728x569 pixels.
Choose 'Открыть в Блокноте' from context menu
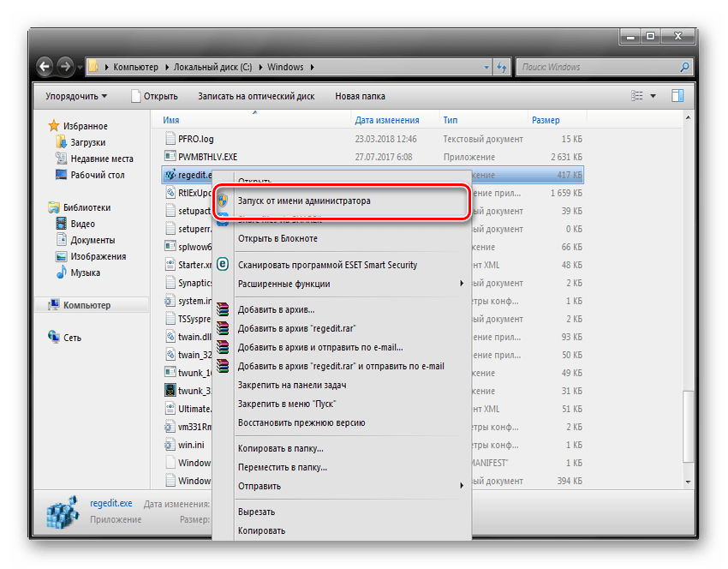(x=277, y=238)
